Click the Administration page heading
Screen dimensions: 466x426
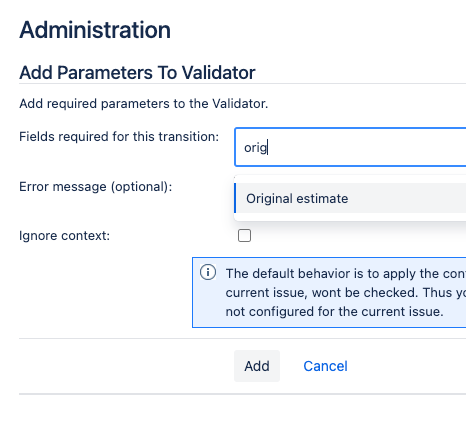pyautogui.click(x=95, y=30)
